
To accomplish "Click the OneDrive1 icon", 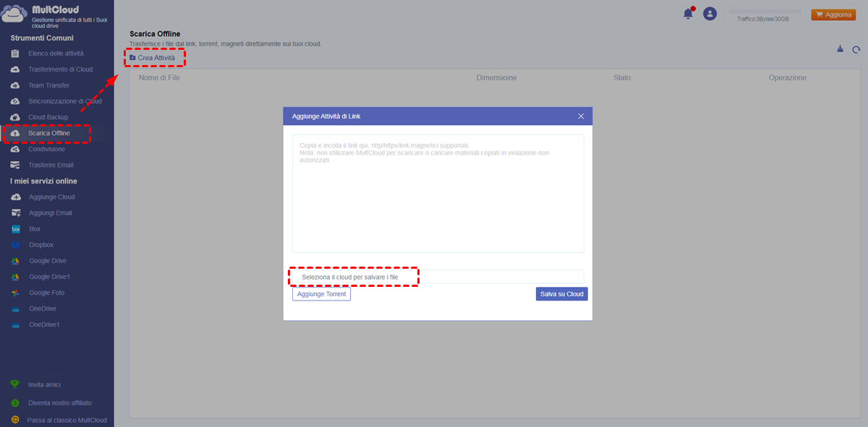I will click(15, 324).
